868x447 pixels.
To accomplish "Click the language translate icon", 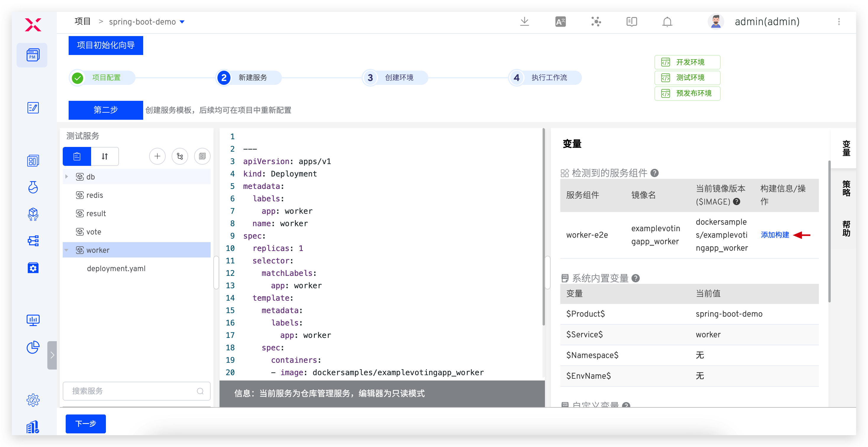I will point(560,22).
